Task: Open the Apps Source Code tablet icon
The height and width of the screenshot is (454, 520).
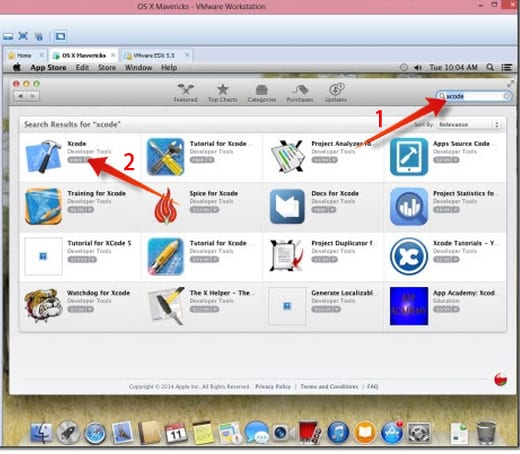Action: 409,157
